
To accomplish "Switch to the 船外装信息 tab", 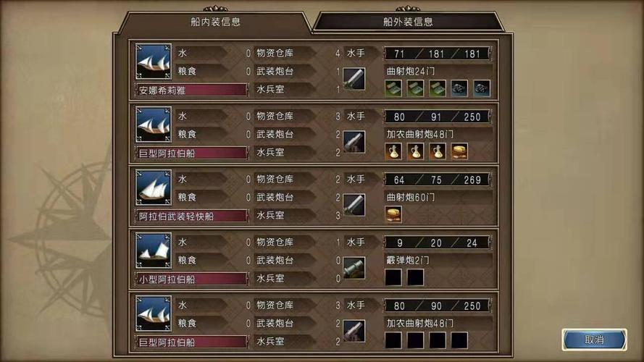I will (408, 22).
